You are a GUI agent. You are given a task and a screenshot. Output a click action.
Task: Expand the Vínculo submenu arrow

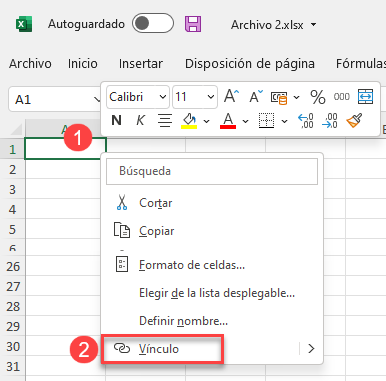tap(311, 349)
